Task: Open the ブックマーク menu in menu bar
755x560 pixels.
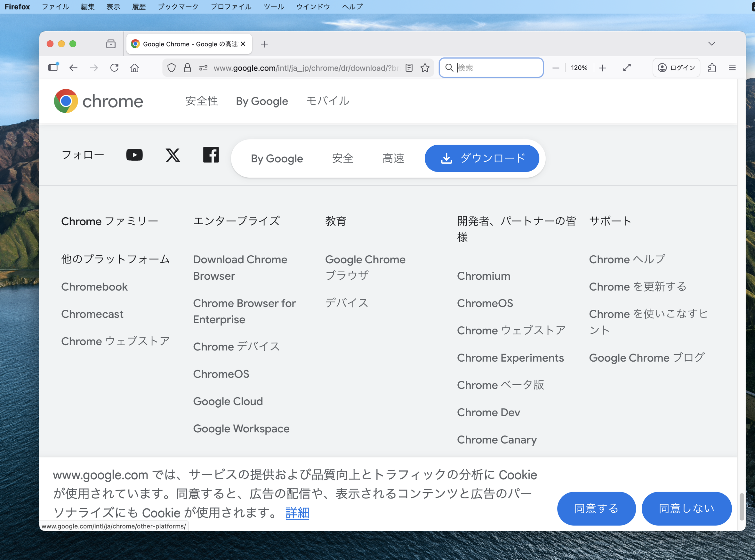Action: pyautogui.click(x=178, y=7)
